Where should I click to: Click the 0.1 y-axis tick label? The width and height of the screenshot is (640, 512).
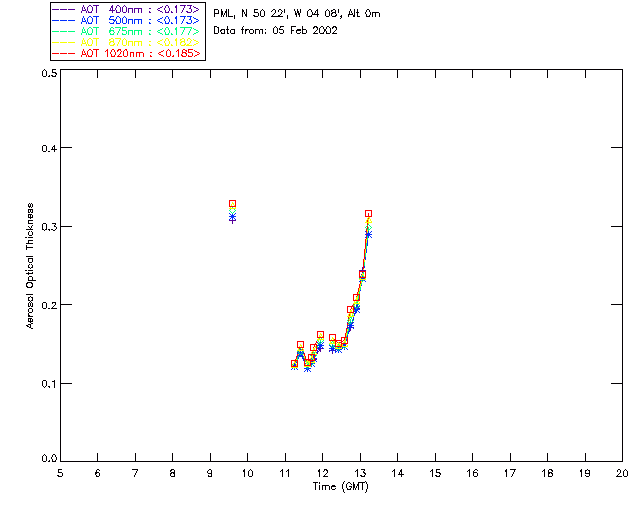(49, 384)
